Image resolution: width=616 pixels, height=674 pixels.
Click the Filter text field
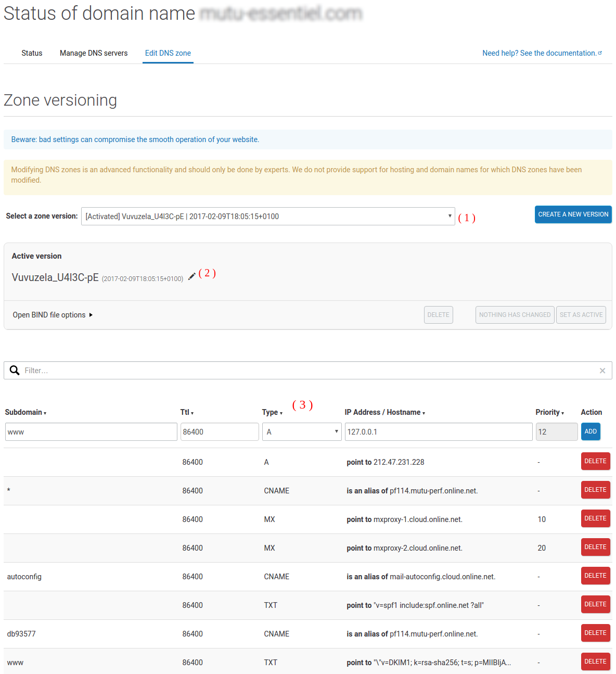(x=307, y=371)
